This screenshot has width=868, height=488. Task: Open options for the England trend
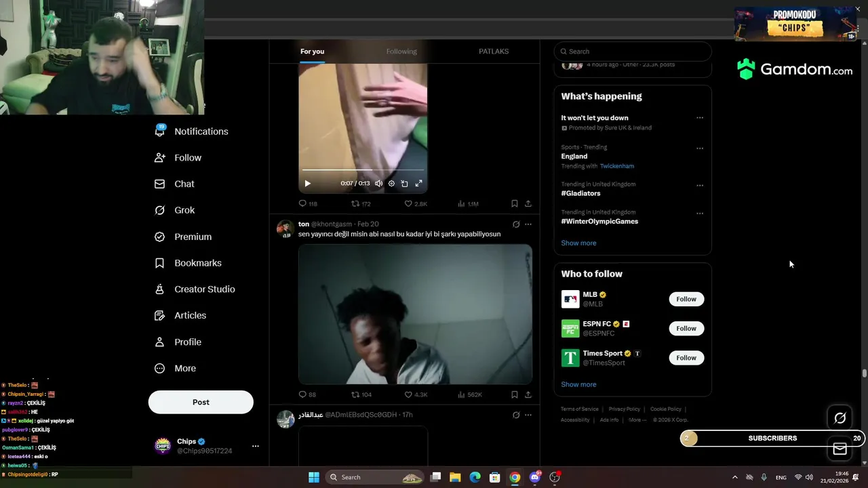700,148
